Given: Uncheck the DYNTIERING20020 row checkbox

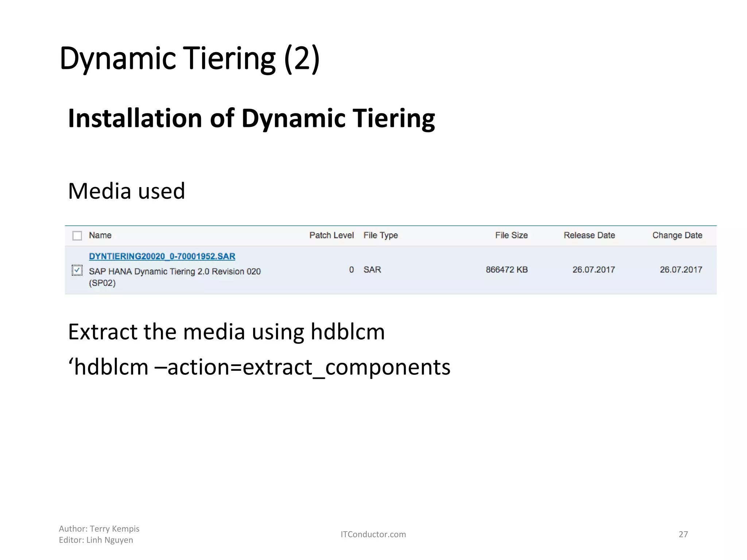Looking at the screenshot, I should click(x=77, y=271).
